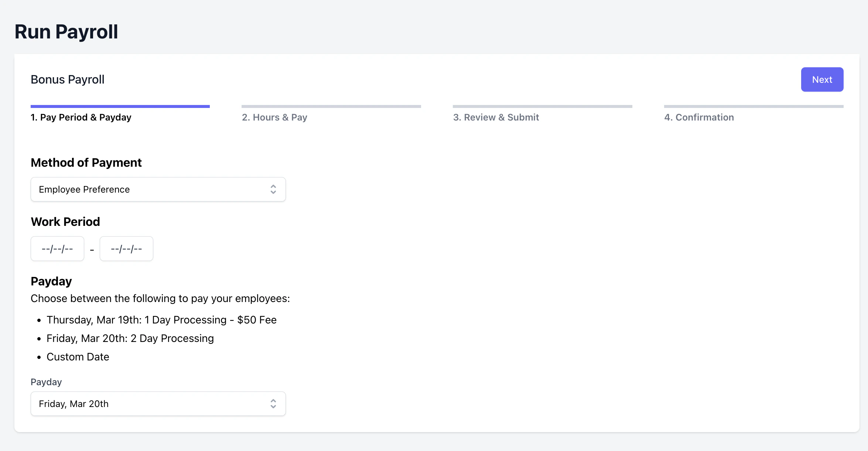
Task: Click the Thursday, Mar 19th processing option text
Action: click(161, 320)
